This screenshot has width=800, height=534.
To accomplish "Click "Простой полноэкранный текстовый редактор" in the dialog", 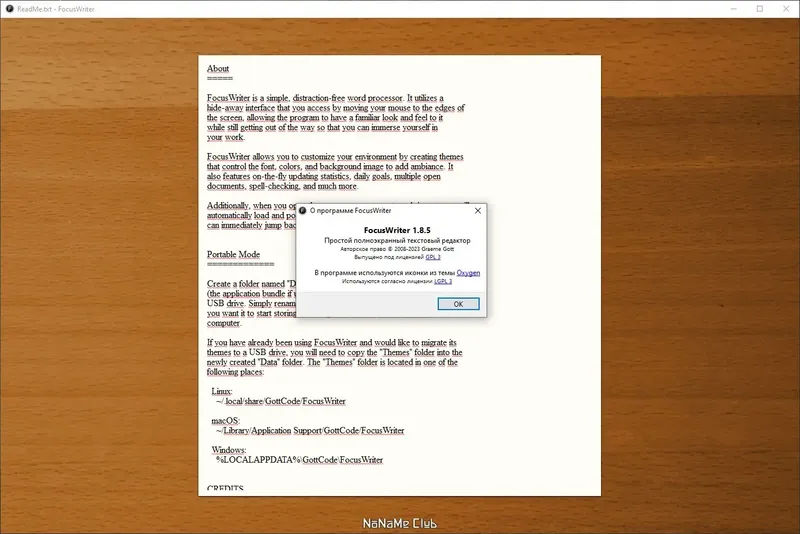I will pyautogui.click(x=397, y=240).
